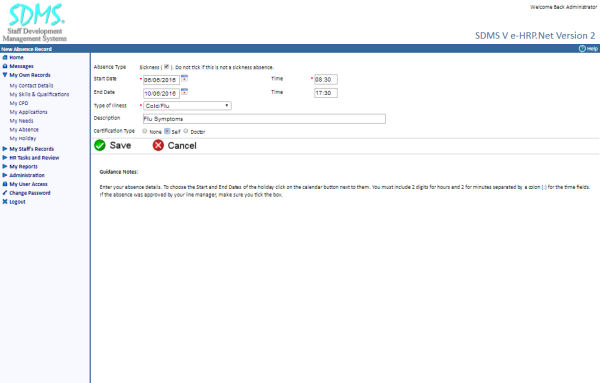This screenshot has height=383, width=600.
Task: Go to Home page link
Action: tap(16, 57)
